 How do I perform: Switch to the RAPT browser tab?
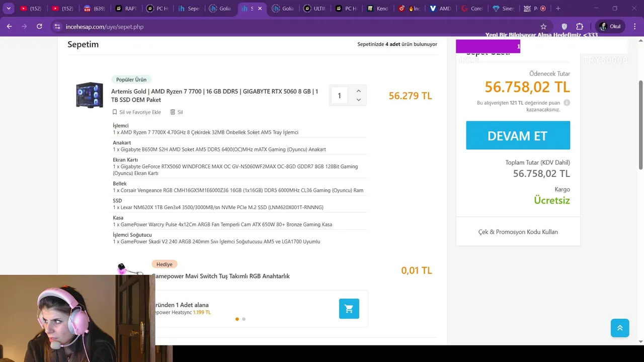click(125, 9)
